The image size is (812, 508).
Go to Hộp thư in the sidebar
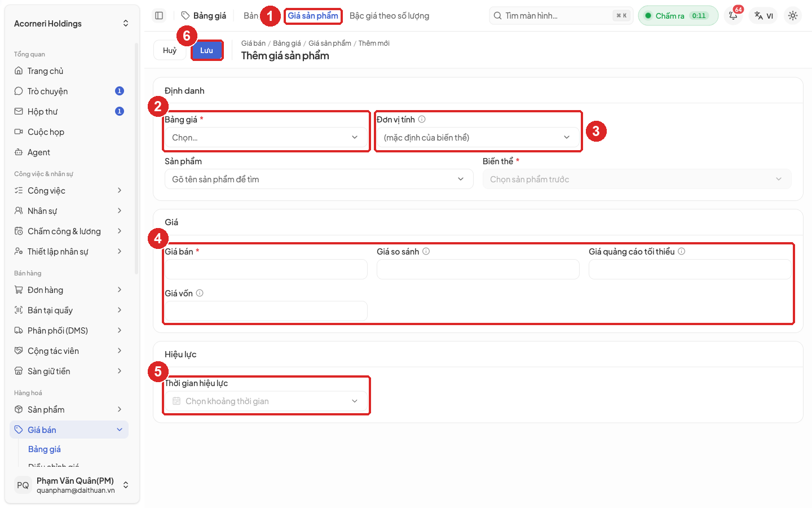[x=69, y=112]
